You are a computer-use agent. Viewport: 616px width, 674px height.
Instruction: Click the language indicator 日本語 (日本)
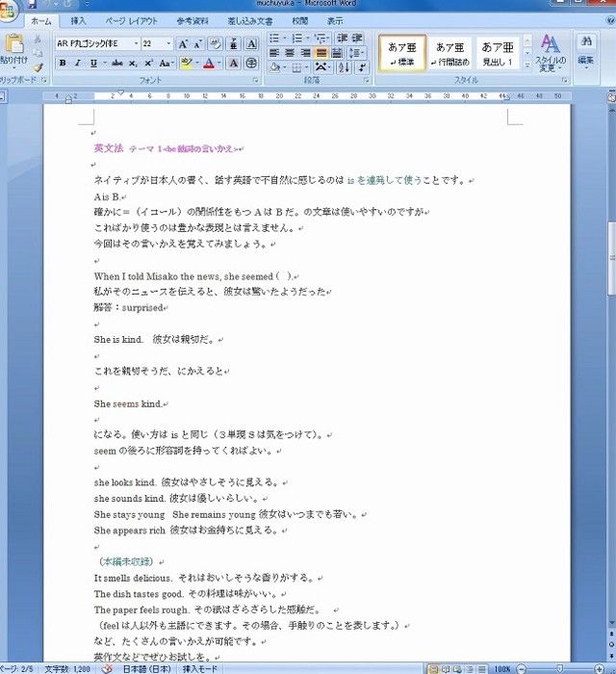147,669
